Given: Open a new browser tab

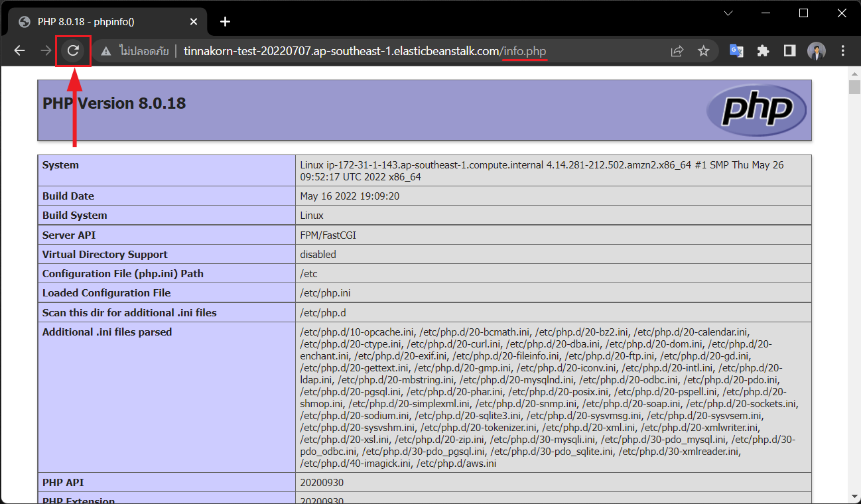Looking at the screenshot, I should pyautogui.click(x=225, y=22).
